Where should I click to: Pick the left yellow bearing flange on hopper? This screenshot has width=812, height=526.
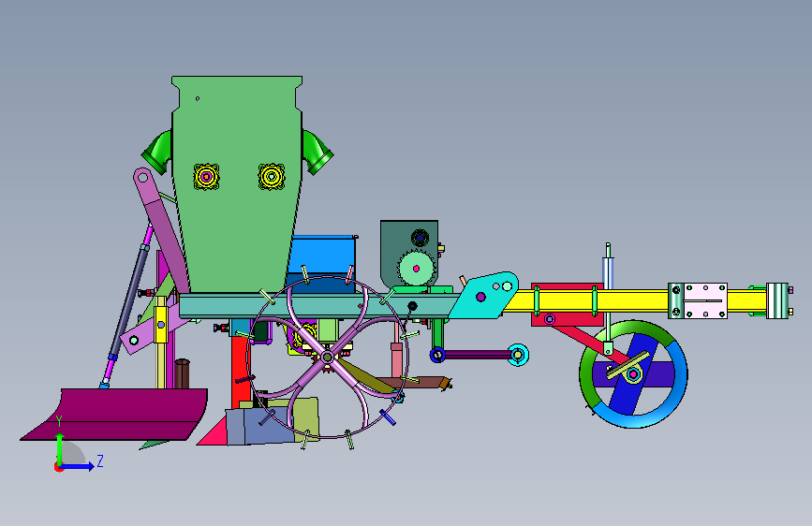pyautogui.click(x=206, y=177)
